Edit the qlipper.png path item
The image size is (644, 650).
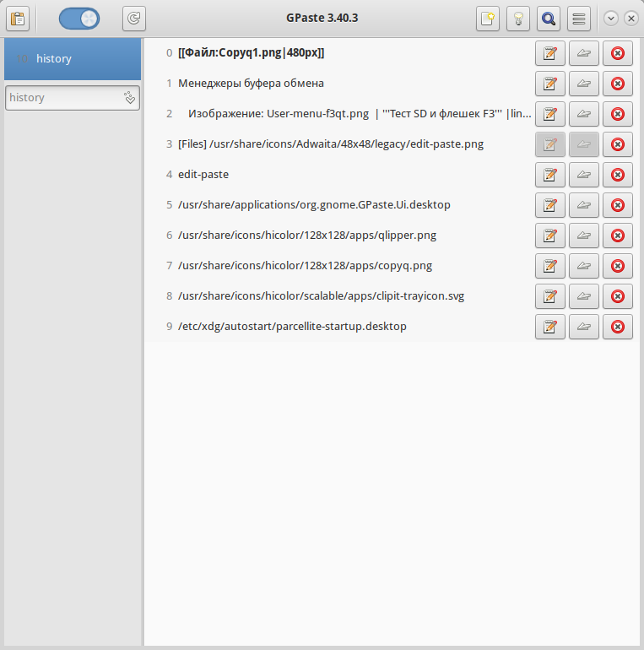pos(550,236)
